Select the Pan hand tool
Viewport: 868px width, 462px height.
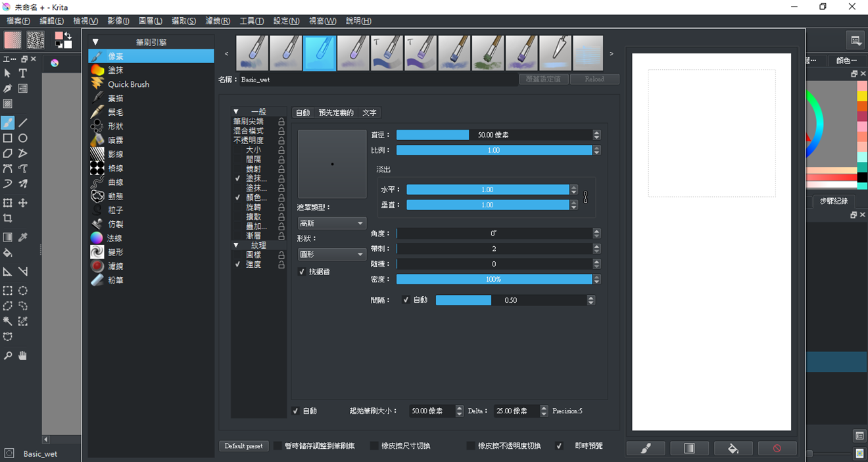tap(23, 355)
